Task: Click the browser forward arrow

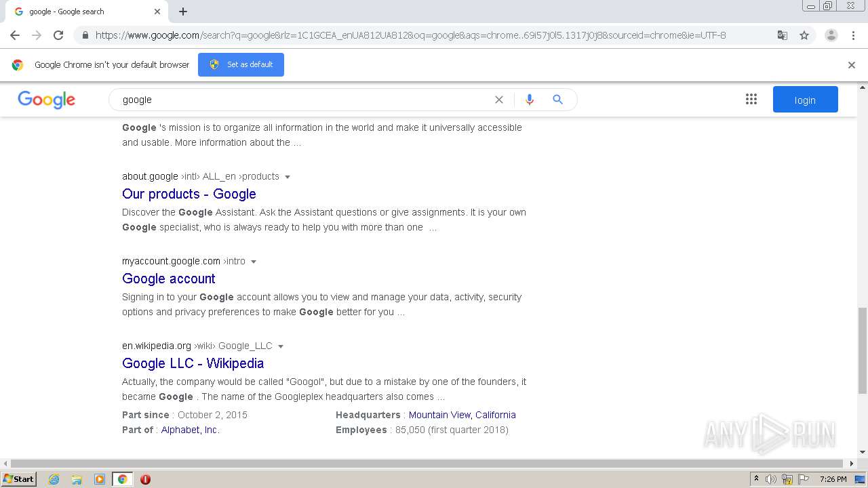Action: (37, 35)
